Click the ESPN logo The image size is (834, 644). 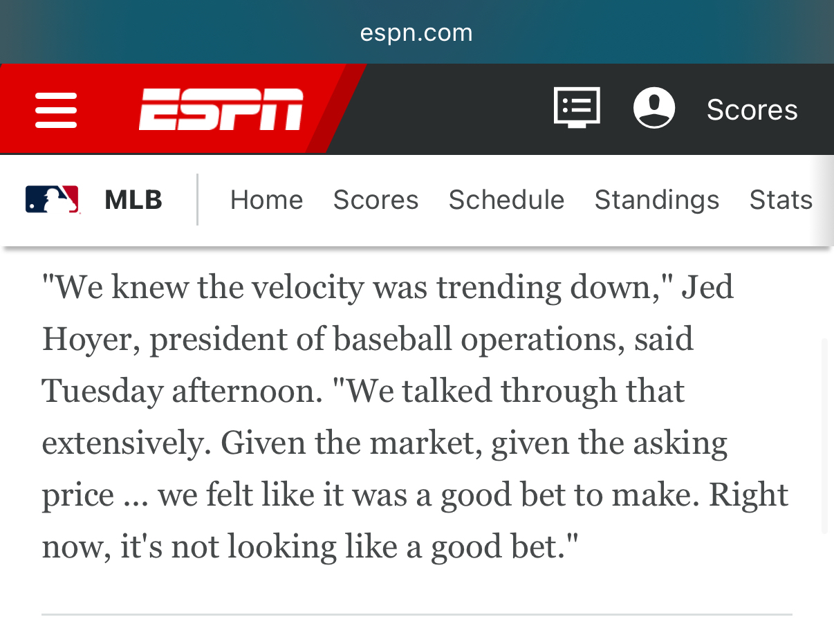click(221, 109)
